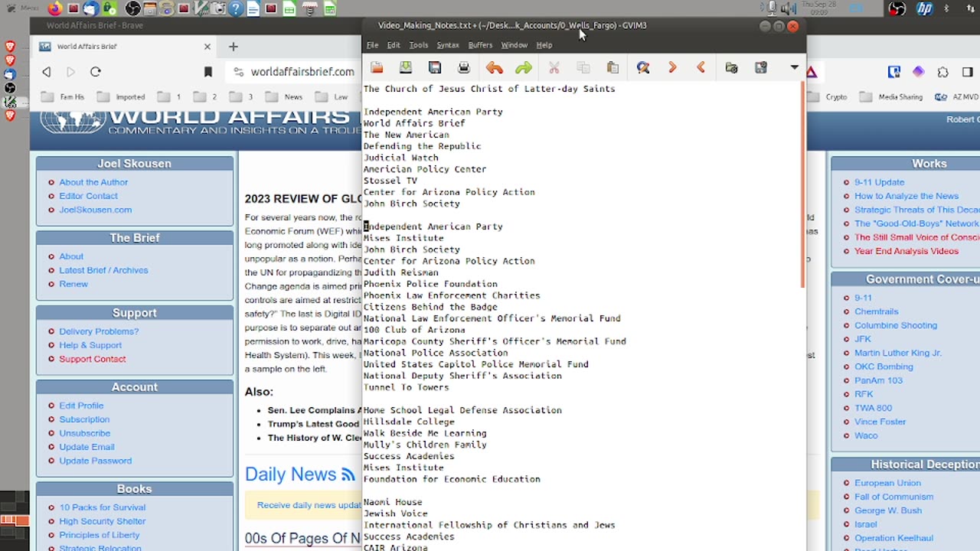
Task: Click the Edit Profile link
Action: point(81,406)
